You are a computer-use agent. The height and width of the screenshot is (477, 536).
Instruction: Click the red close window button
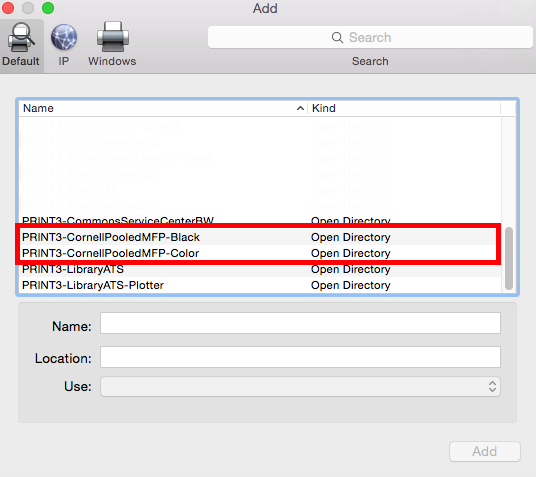tap(7, 8)
